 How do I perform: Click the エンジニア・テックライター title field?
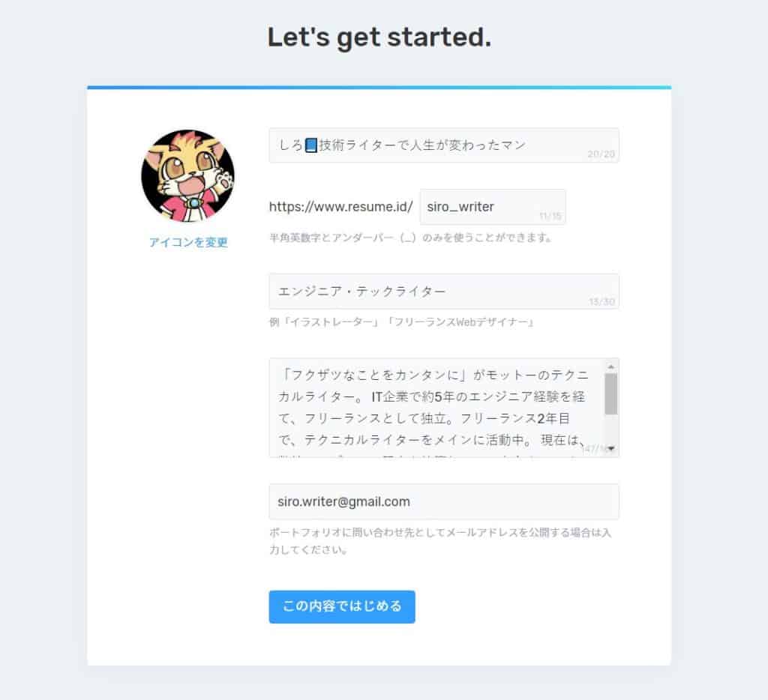(444, 292)
